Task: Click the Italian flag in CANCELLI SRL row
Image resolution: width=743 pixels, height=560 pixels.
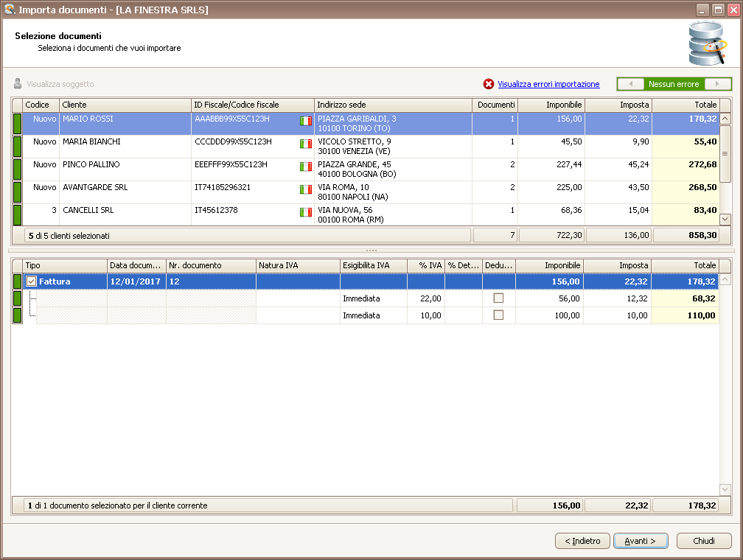Action: tap(306, 212)
